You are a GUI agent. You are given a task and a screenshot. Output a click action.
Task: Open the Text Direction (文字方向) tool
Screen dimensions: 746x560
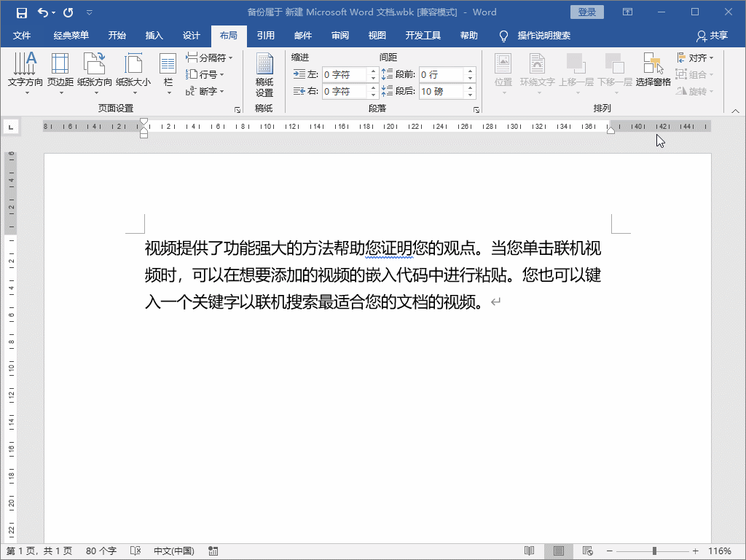pos(25,74)
